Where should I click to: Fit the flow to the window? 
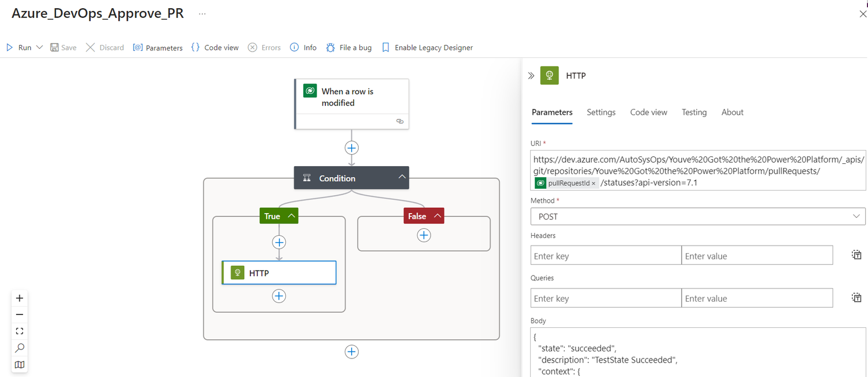[x=20, y=331]
